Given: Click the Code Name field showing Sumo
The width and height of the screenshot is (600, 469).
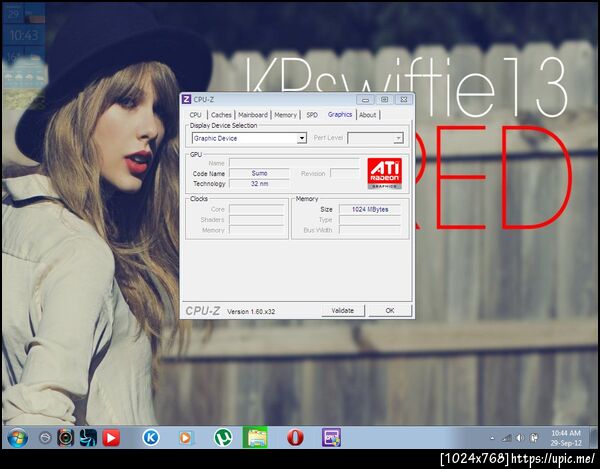Looking at the screenshot, I should click(x=259, y=173).
